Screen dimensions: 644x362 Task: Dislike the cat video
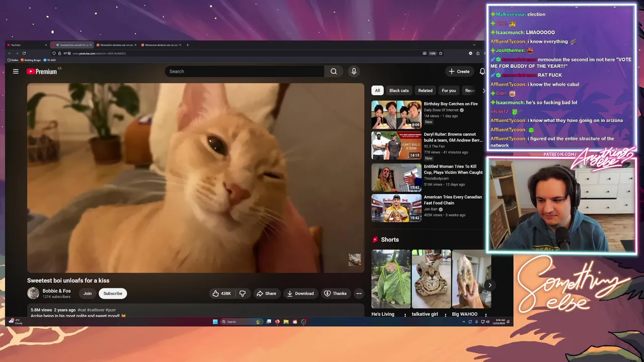pyautogui.click(x=243, y=294)
